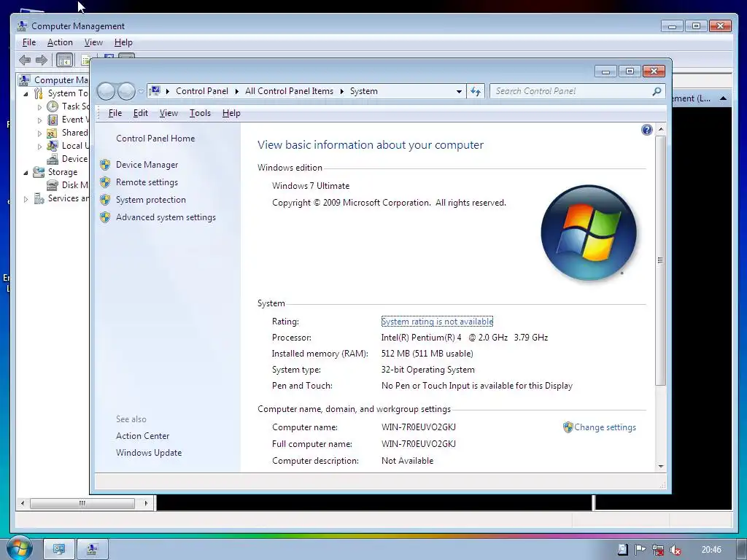Click the Search Control Panel input box

click(572, 91)
